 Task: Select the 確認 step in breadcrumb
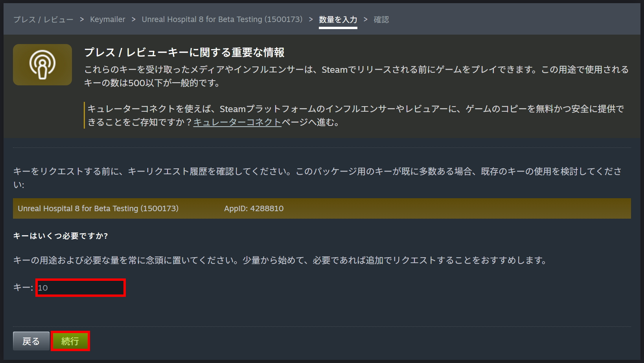[x=381, y=20]
